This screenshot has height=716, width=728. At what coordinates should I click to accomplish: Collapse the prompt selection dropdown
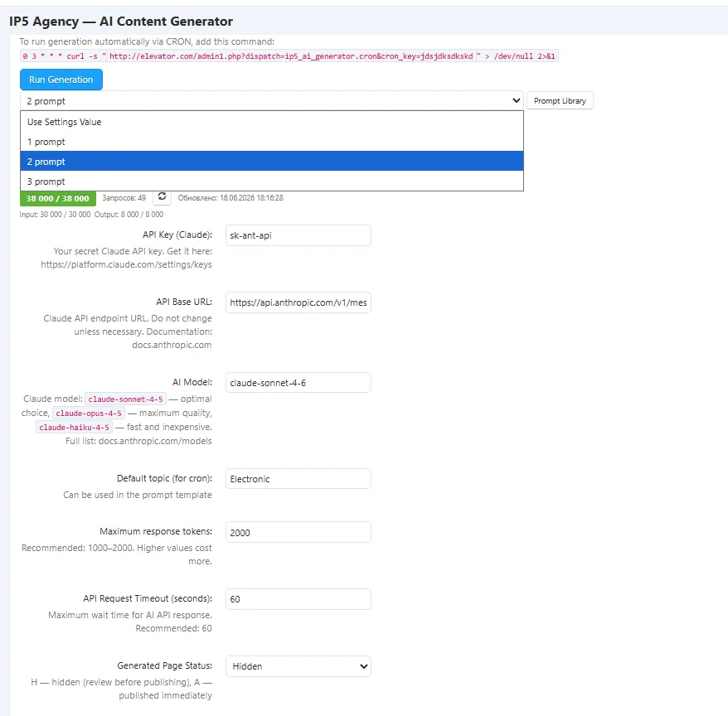coord(272,101)
